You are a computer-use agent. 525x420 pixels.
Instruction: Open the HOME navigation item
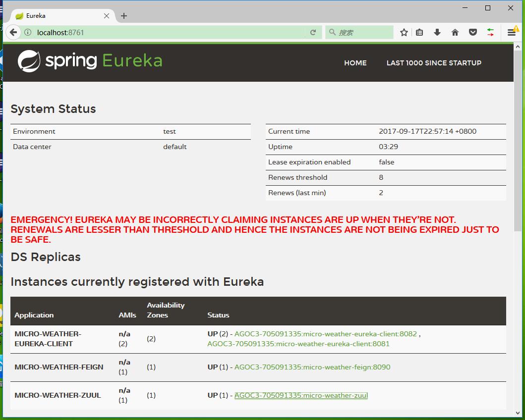pyautogui.click(x=355, y=63)
